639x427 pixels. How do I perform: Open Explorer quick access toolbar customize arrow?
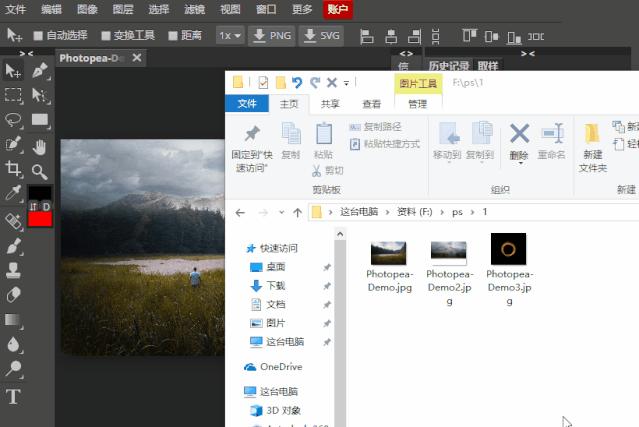(346, 83)
